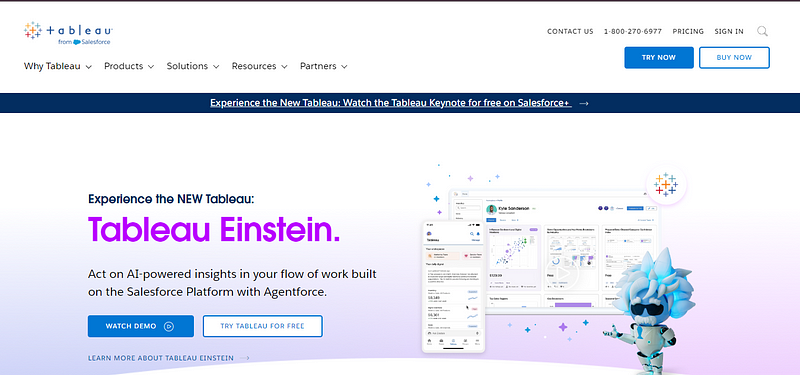This screenshot has height=375, width=800.
Task: Expand the Solutions dropdown
Action: click(193, 66)
